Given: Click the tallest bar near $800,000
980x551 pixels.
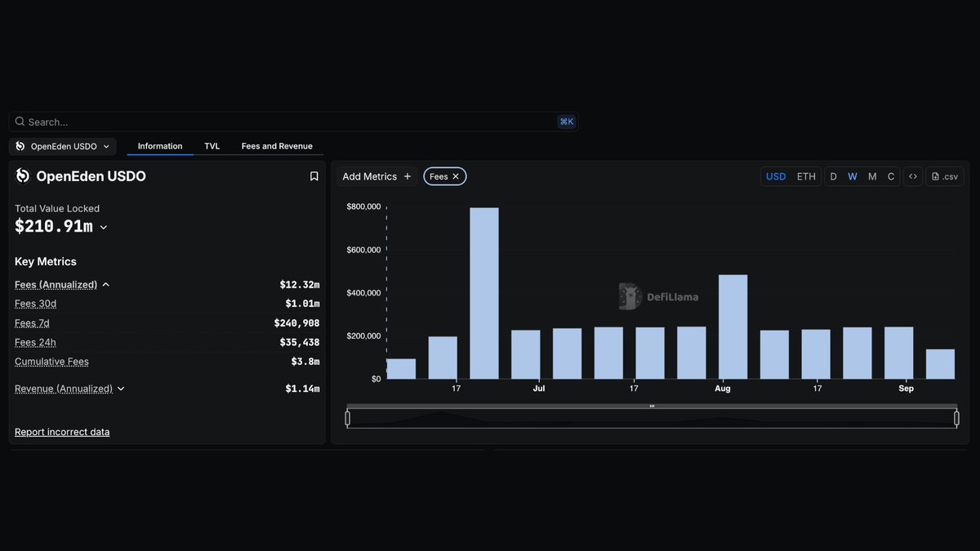Looking at the screenshot, I should coord(484,293).
